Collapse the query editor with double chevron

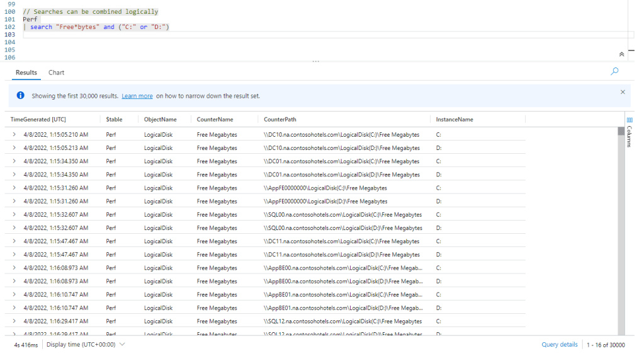(622, 55)
